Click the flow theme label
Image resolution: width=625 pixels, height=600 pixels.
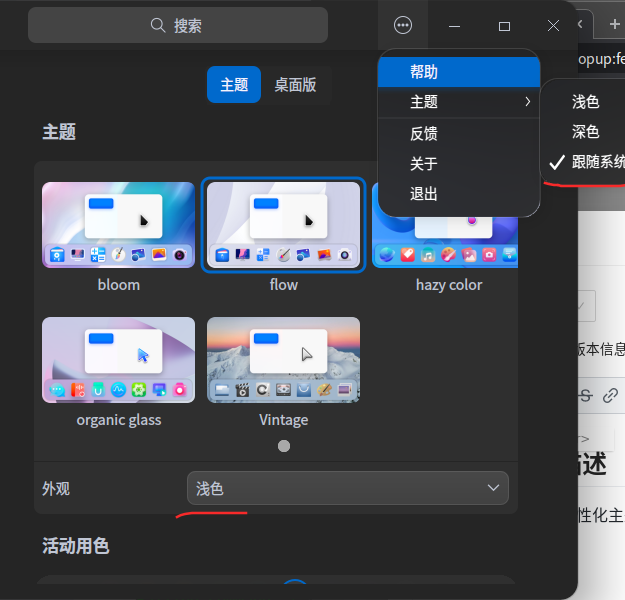point(283,285)
